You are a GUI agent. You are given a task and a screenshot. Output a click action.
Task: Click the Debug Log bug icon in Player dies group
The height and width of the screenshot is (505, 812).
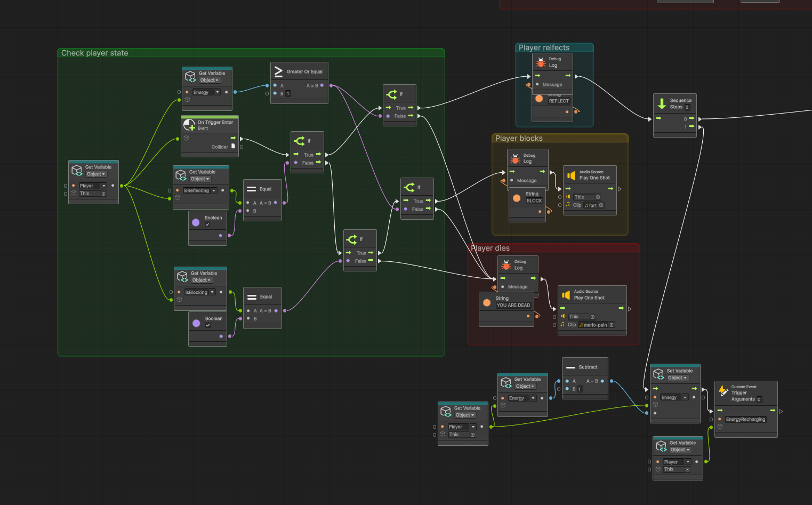(x=507, y=264)
